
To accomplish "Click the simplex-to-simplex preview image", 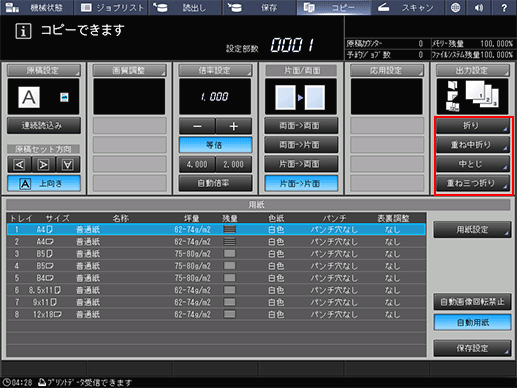I will coord(301,97).
